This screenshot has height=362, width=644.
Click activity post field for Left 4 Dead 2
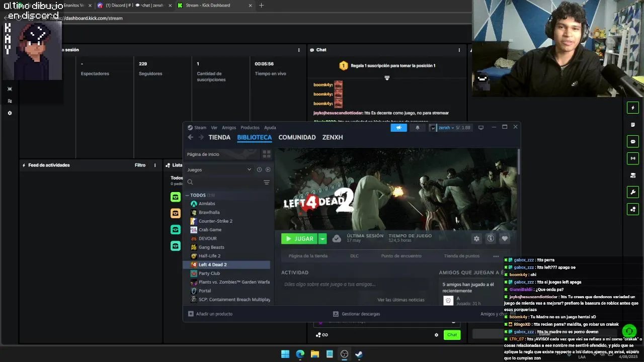pos(355,285)
